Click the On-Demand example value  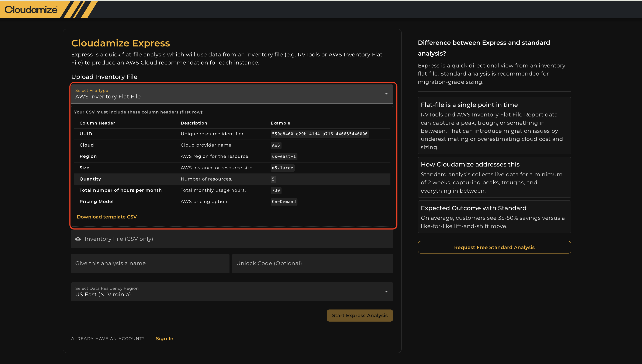point(284,202)
